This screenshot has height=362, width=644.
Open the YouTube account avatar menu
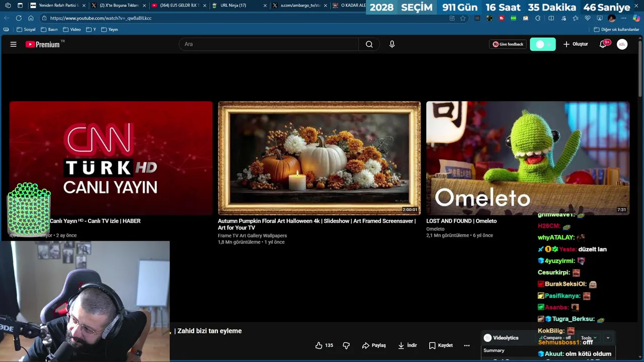622,44
